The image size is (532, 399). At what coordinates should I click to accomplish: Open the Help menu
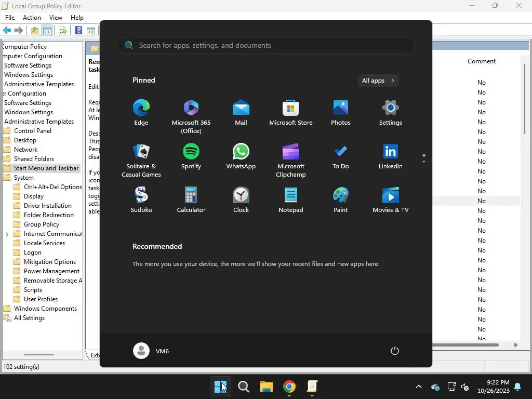(77, 18)
